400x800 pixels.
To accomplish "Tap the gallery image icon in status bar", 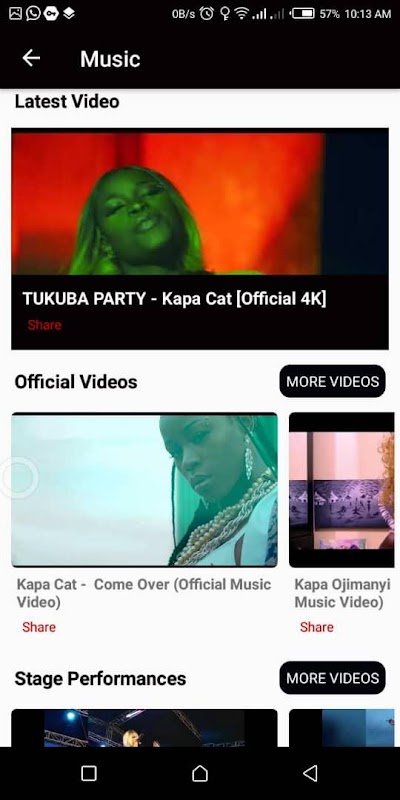I will pyautogui.click(x=15, y=13).
